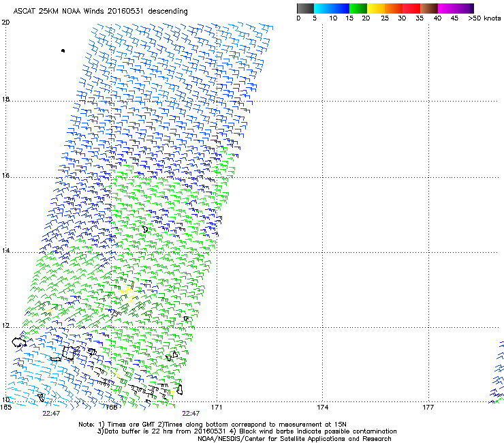Image resolution: width=504 pixels, height=443 pixels.
Task: Click the NOAA/NESDIS credit line
Action: tap(294, 439)
